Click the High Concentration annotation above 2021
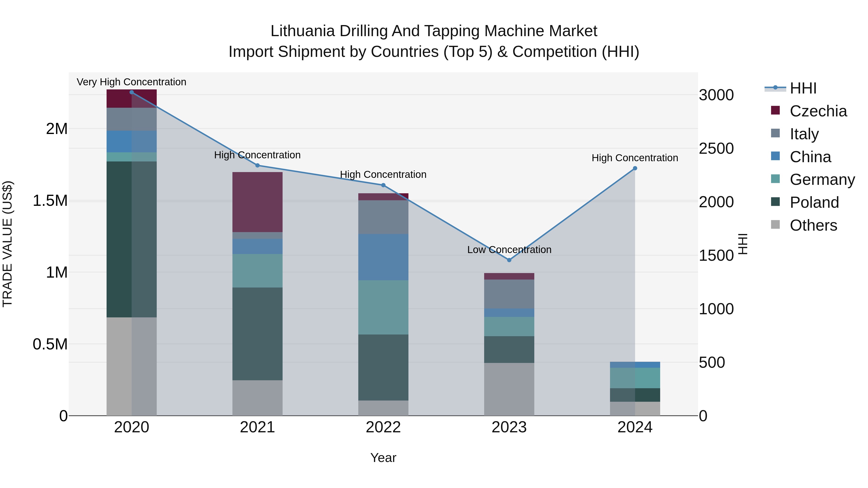The height and width of the screenshot is (488, 868). coord(258,155)
